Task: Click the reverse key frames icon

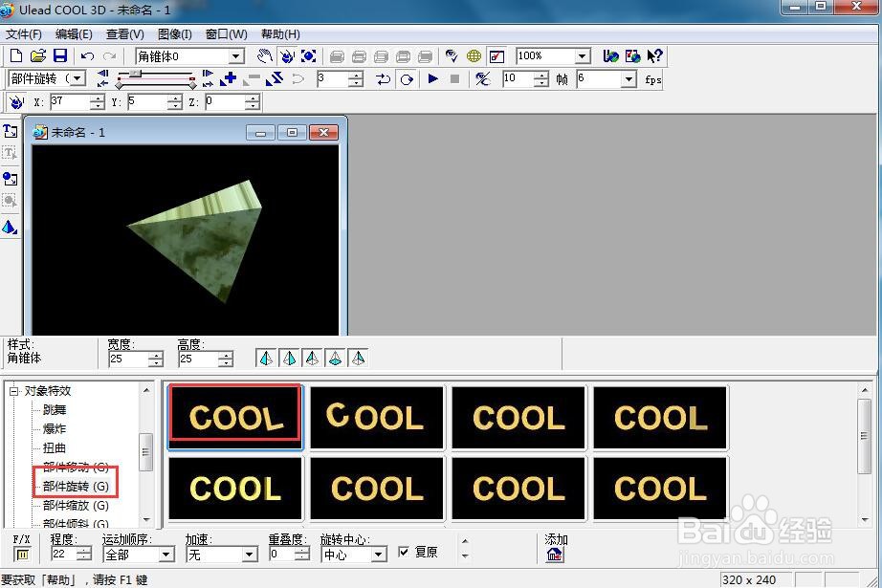Action: tap(275, 78)
